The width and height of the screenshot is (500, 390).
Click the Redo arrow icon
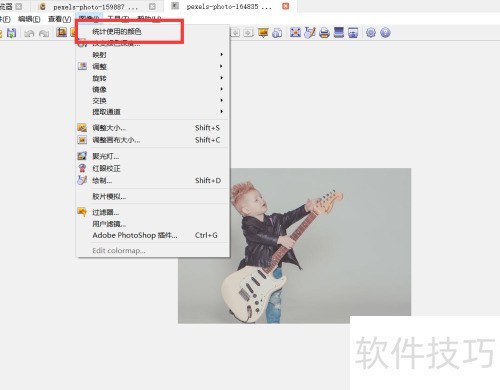(x=44, y=33)
